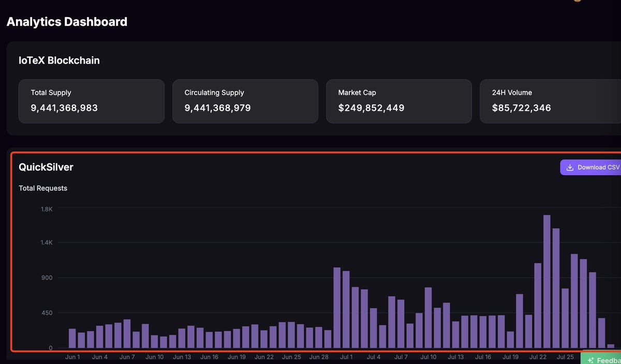
Task: Click the Jul 25 x-axis label
Action: pyautogui.click(x=565, y=357)
